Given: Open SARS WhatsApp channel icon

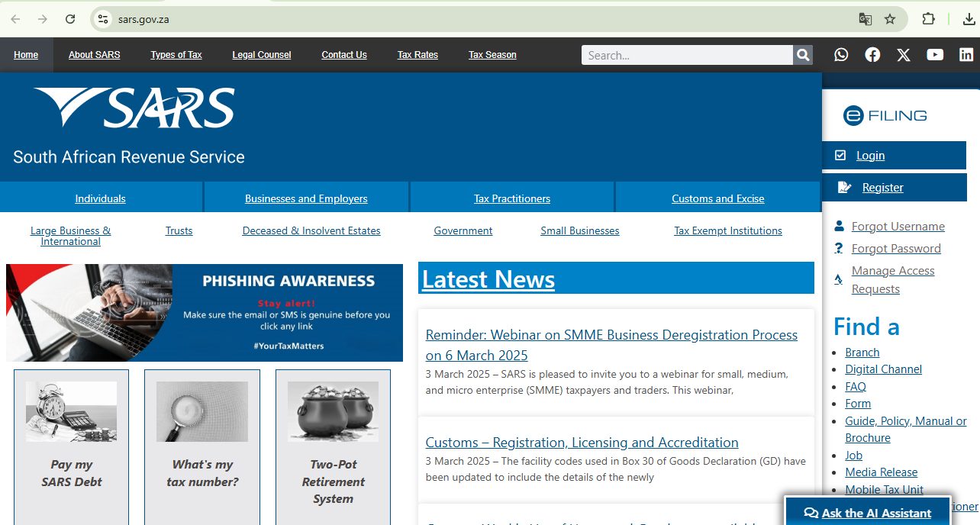Looking at the screenshot, I should point(841,55).
